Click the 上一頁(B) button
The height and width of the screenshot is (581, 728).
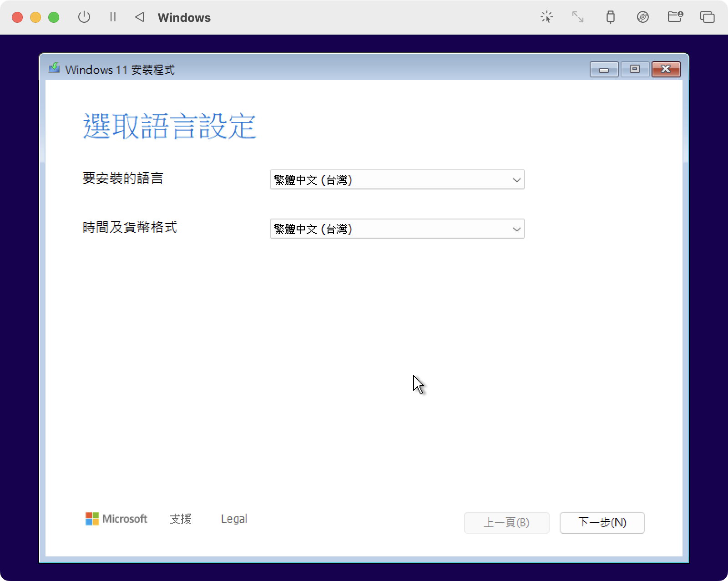coord(506,522)
